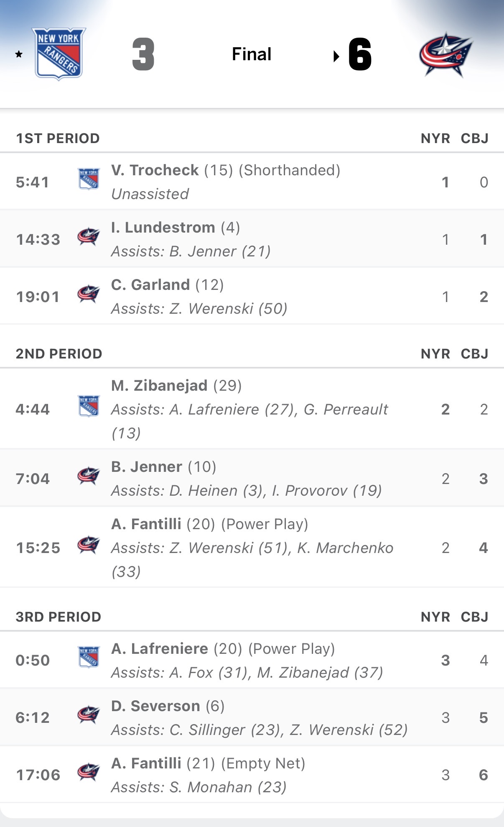Tap the New York Rangers logo in the header

click(59, 54)
